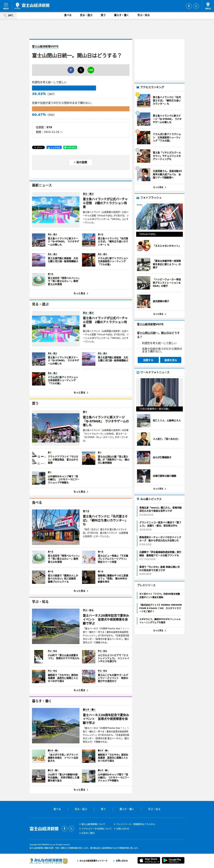Image resolution: width=214 pixels, height=868 pixels.
Task: Open 学ぶ・知る in the top navigation
Action: [143, 15]
